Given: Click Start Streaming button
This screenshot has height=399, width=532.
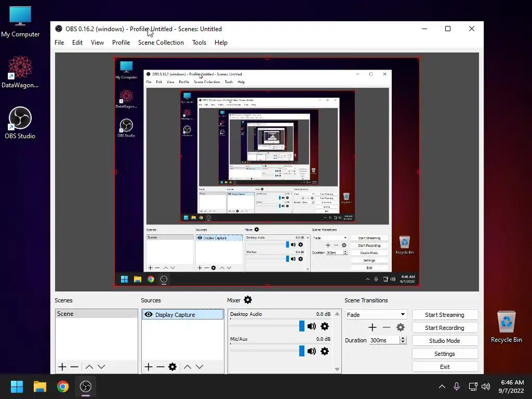Looking at the screenshot, I should [445, 315].
